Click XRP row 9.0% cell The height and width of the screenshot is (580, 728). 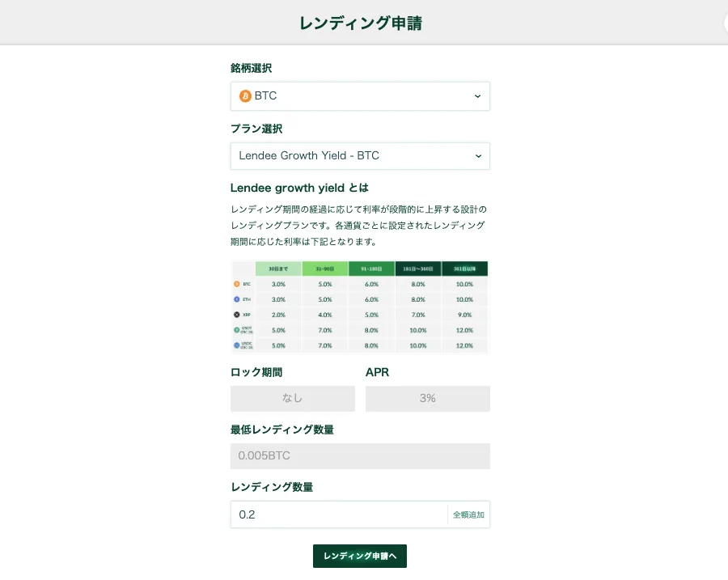(464, 315)
